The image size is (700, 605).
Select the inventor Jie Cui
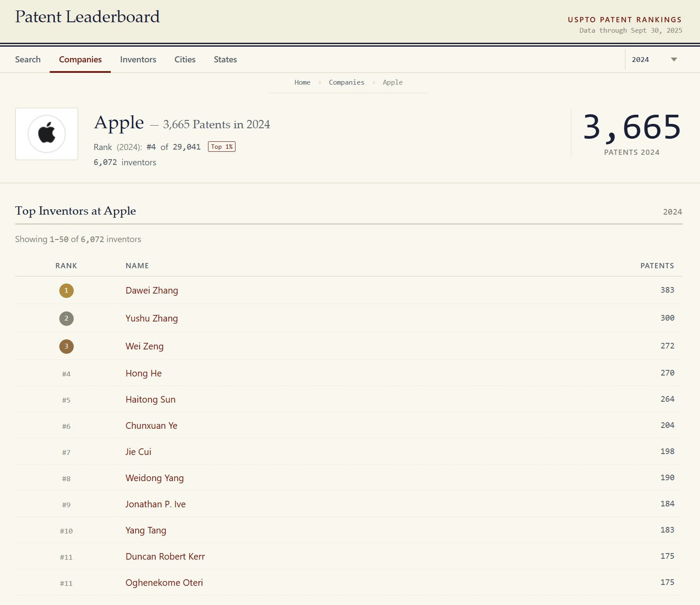click(138, 452)
